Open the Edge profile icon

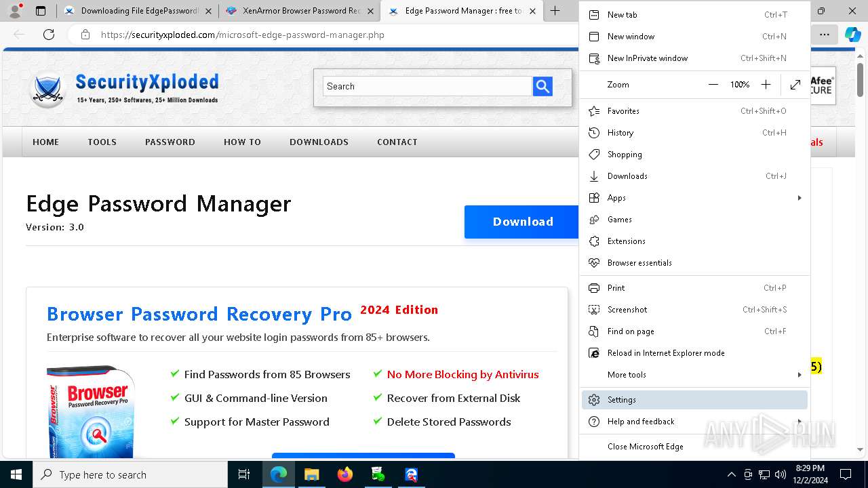tap(15, 11)
